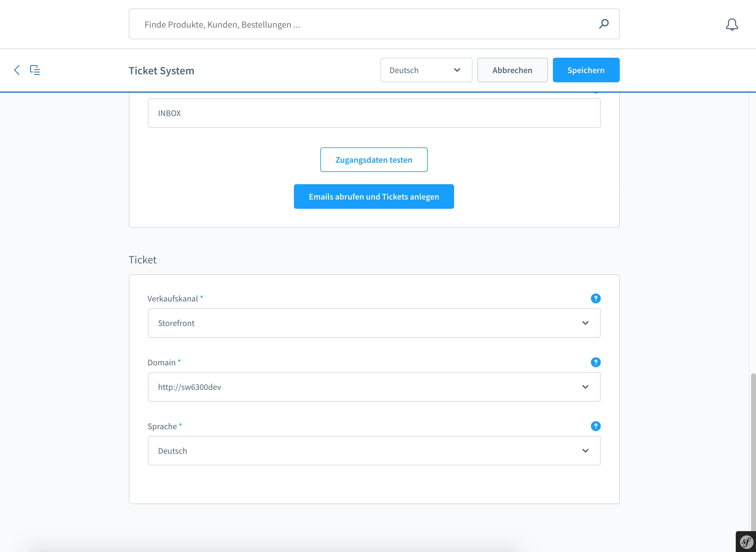Click the Verkaufskanal field label
The height and width of the screenshot is (552, 756).
[173, 298]
